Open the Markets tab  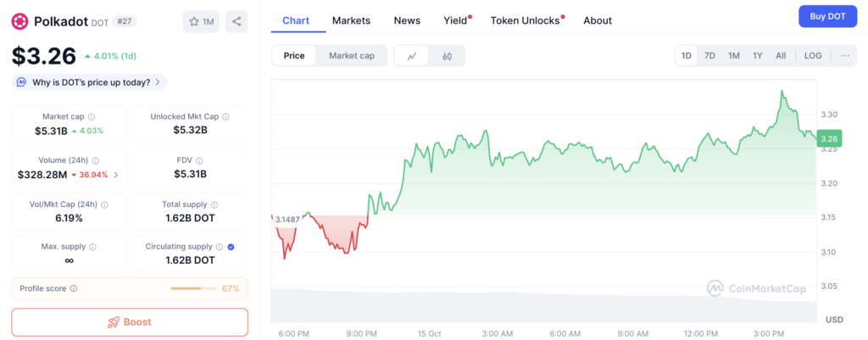(351, 20)
